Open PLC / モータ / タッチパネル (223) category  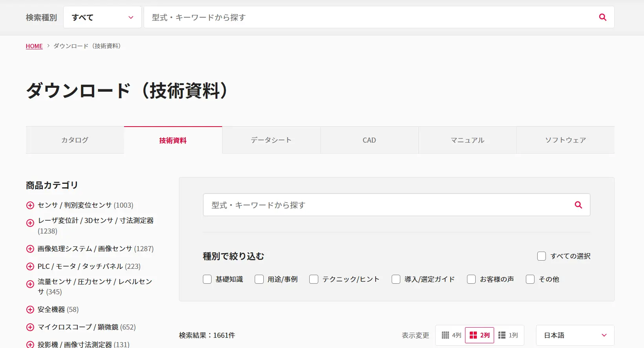[x=89, y=266]
